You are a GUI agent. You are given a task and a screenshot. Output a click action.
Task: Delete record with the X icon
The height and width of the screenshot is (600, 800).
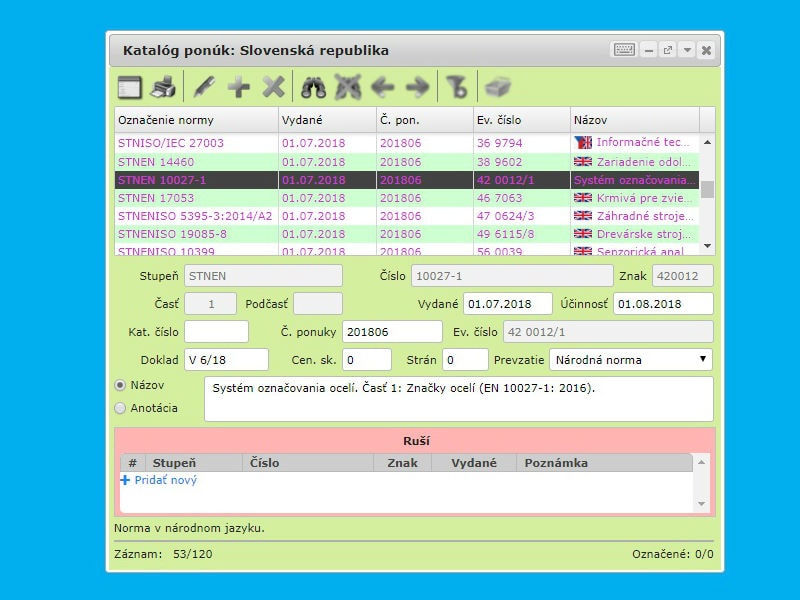coord(273,87)
